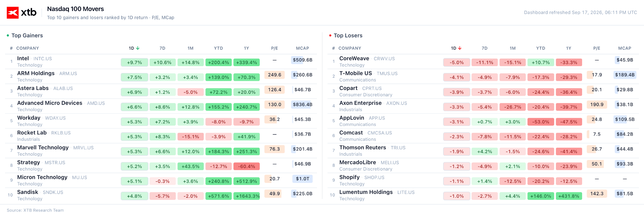Screen dimensions: 644x216
Task: Click Source: XTB Research Team footer
Action: [x=35, y=210]
